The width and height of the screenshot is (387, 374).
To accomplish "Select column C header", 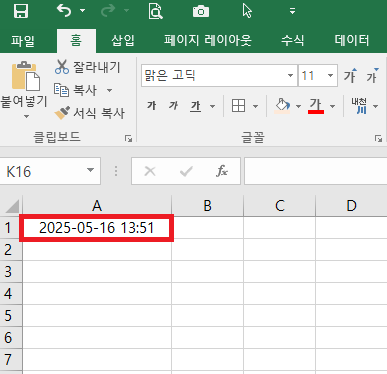I will tap(279, 206).
